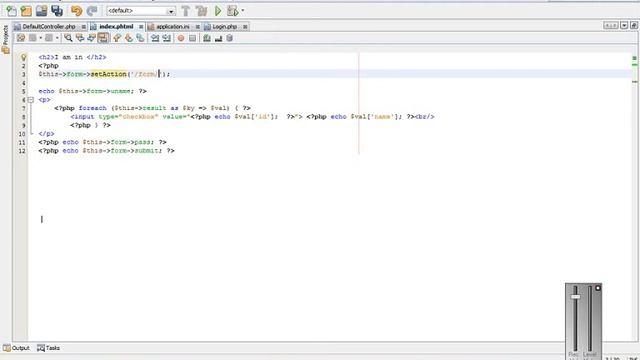The width and height of the screenshot is (640, 360).
Task: Click the Open Project icon
Action: click(41, 11)
